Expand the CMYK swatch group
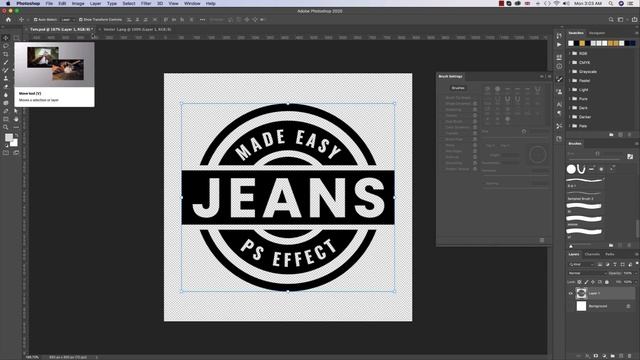Viewport: 640px width, 360px height. coord(570,62)
